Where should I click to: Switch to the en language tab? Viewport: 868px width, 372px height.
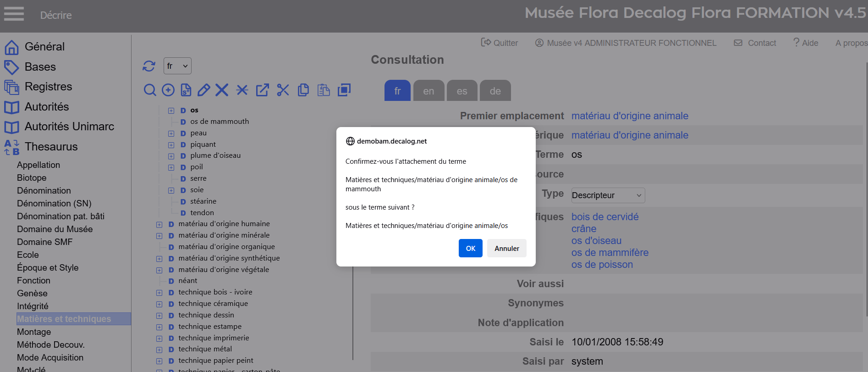pyautogui.click(x=429, y=91)
